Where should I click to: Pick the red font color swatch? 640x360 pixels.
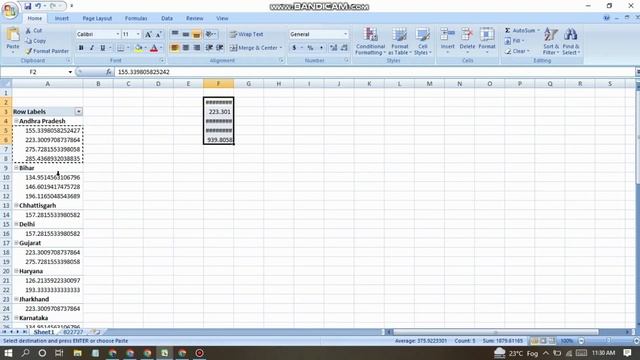(154, 48)
